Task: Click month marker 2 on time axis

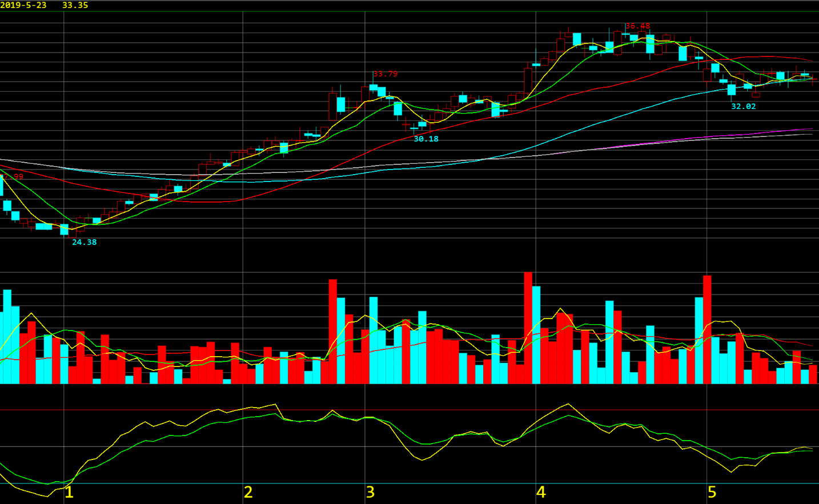Action: (x=248, y=492)
